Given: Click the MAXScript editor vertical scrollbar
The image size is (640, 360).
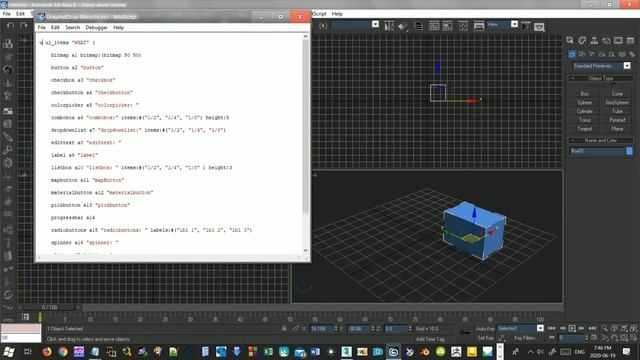Looking at the screenshot, I should tap(305, 143).
